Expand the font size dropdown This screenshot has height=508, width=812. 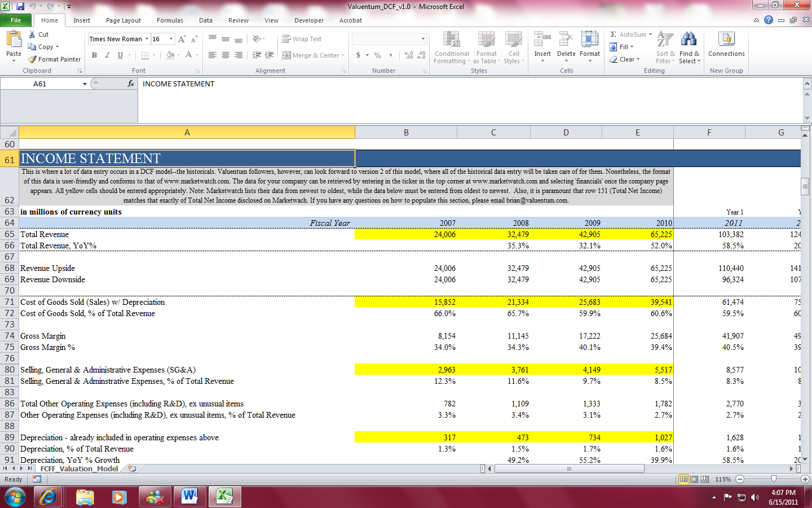point(171,39)
